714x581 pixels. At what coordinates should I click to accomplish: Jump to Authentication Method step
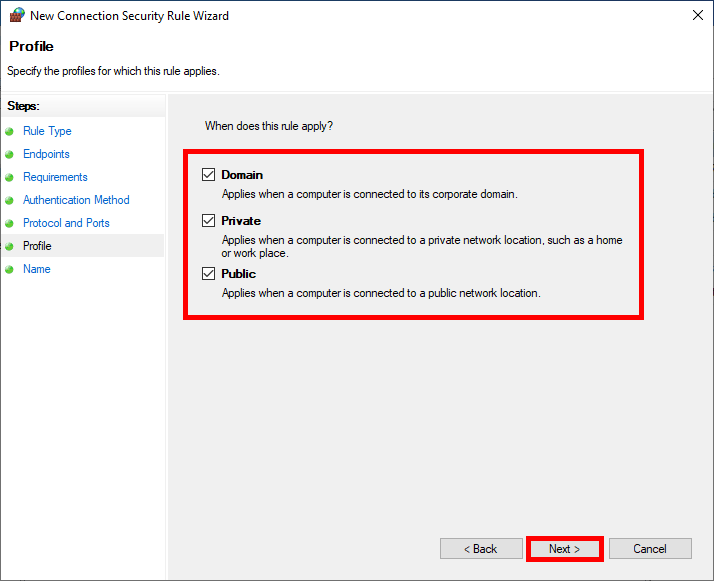tap(76, 200)
